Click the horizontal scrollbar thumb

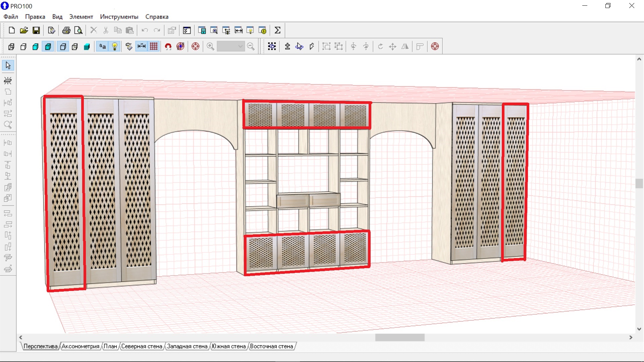point(399,338)
